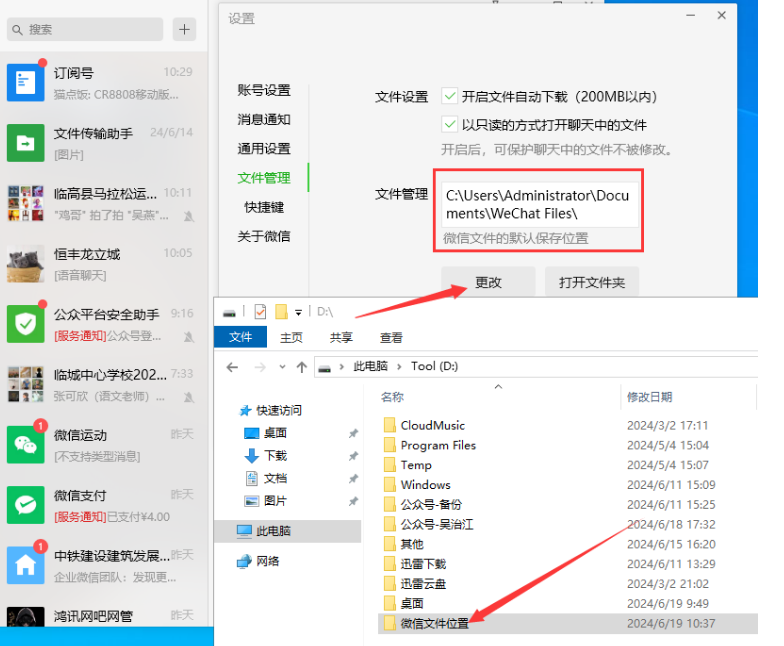Viewport: 784px width, 646px height.
Task: Select 文件管理 in settings sidebar
Action: click(264, 178)
